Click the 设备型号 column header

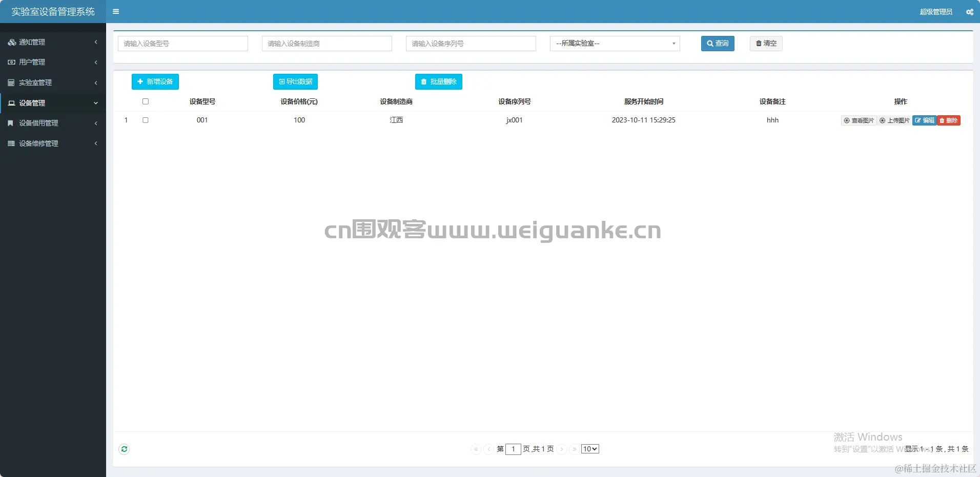[x=202, y=101]
